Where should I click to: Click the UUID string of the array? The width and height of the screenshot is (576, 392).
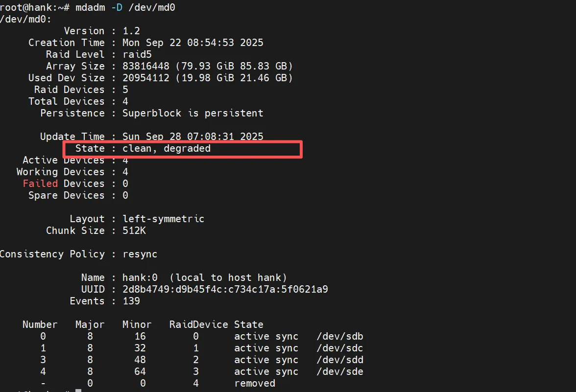click(225, 289)
